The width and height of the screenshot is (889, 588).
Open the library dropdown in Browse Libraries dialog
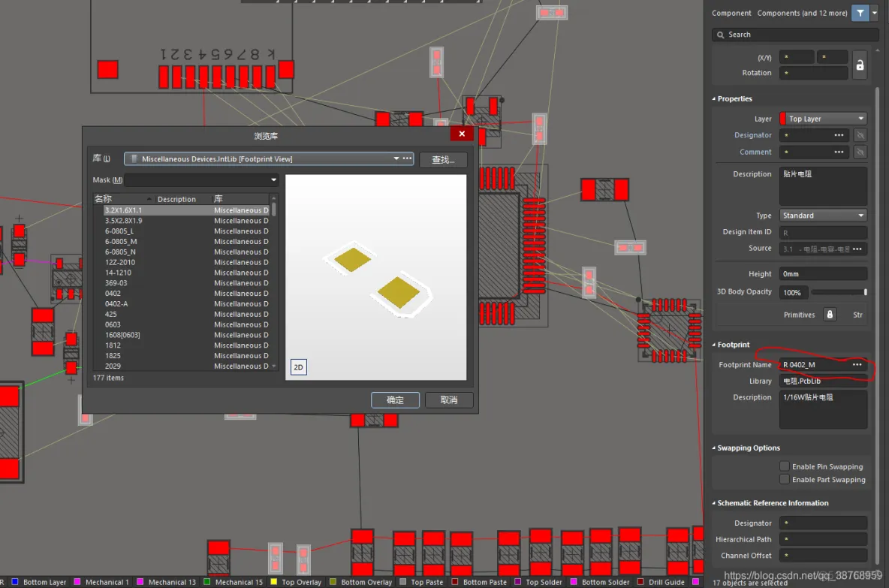[x=396, y=159]
